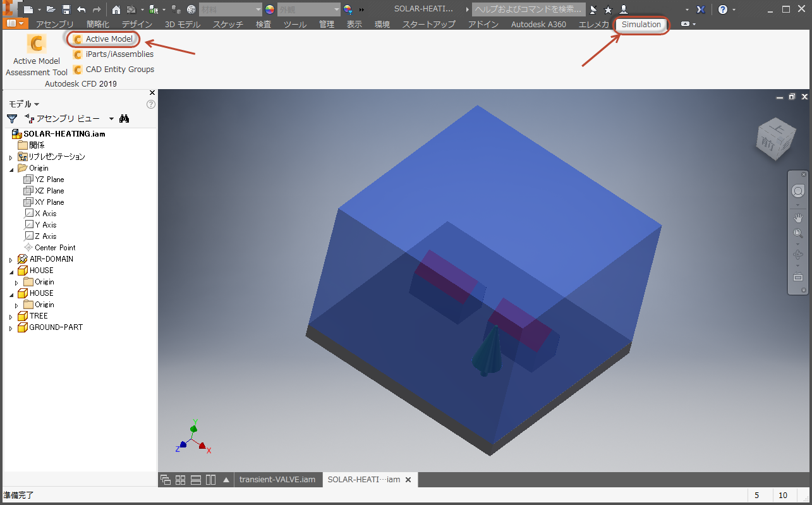
Task: Select the Orbit tool
Action: 798,255
